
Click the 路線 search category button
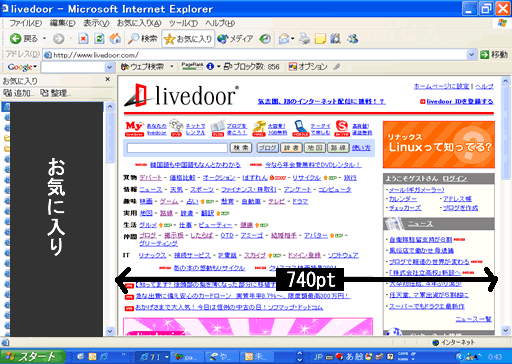pyautogui.click(x=338, y=148)
